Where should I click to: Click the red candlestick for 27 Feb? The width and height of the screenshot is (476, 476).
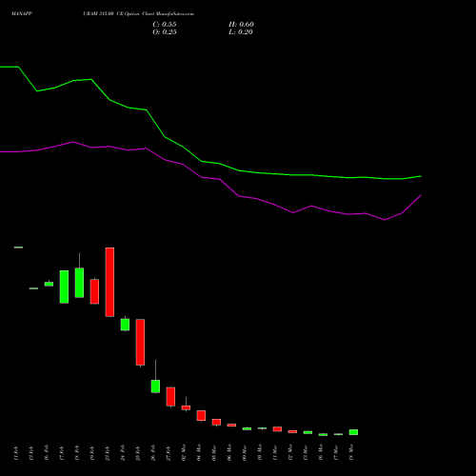click(170, 397)
